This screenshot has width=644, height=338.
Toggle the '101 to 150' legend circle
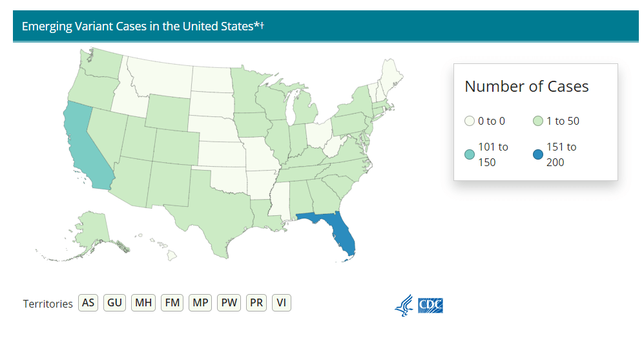click(x=470, y=154)
